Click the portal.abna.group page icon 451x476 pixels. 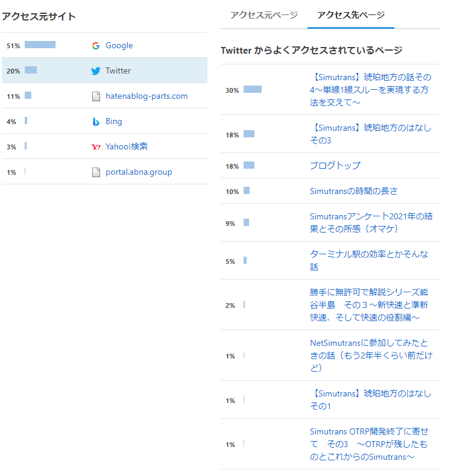coord(96,172)
